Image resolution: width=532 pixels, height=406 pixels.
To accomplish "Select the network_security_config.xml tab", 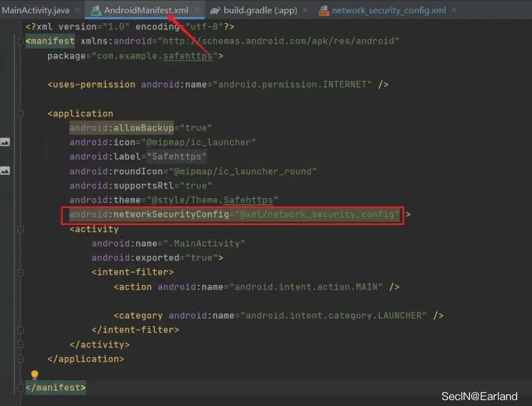I will click(389, 11).
